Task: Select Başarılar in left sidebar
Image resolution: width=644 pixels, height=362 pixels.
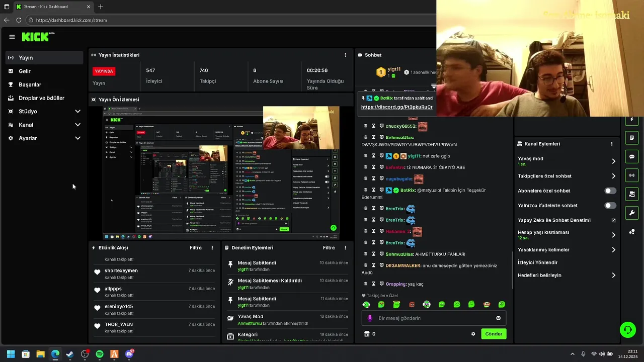Action: [44, 84]
